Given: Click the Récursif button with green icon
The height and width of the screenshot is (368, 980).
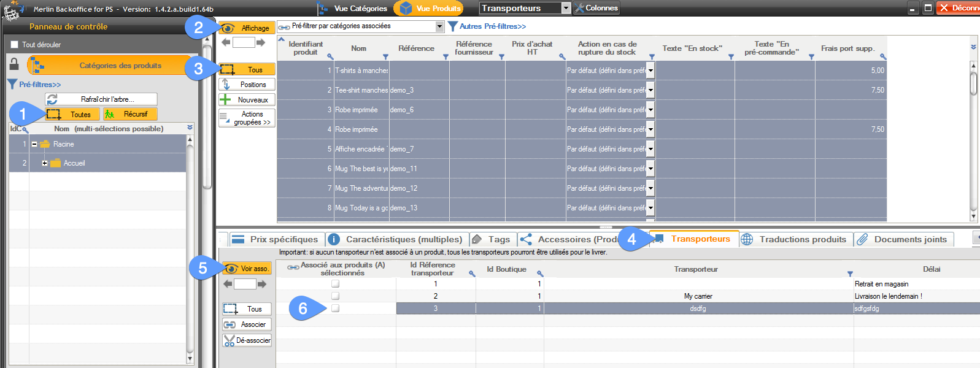Looking at the screenshot, I should (x=129, y=114).
